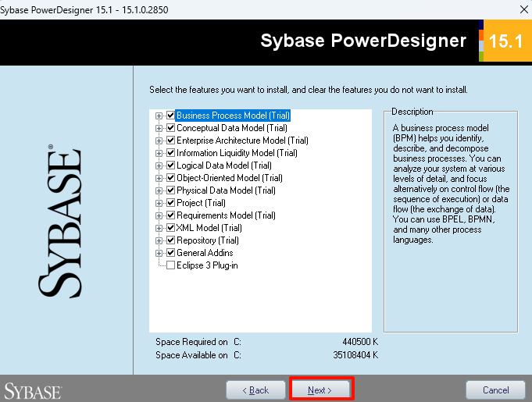
Task: Select Repository (Trial) label
Action: click(208, 240)
